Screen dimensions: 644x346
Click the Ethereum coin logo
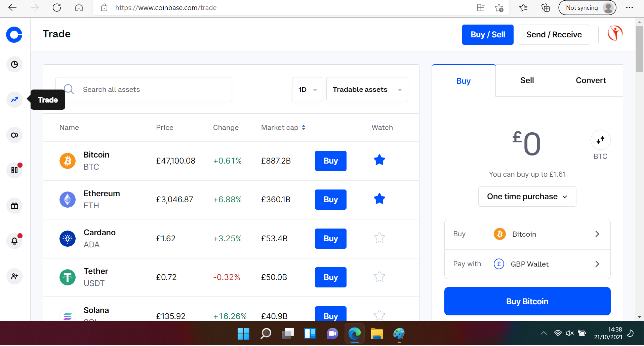pos(68,200)
